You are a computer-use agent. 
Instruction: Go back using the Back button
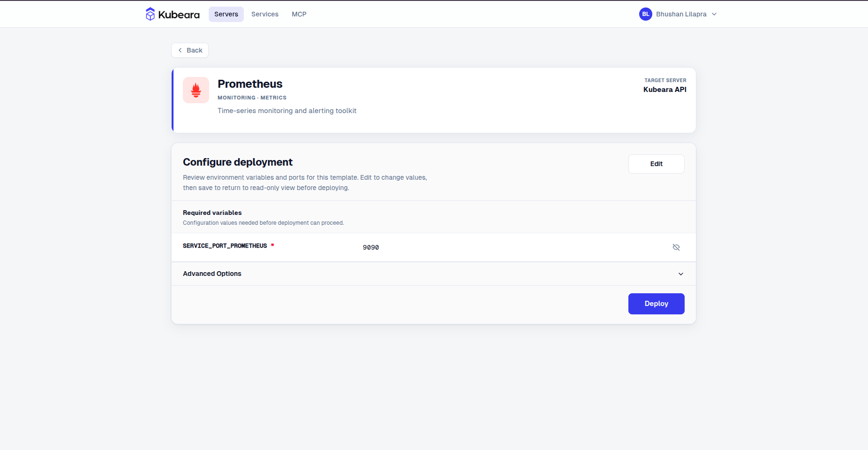[190, 50]
